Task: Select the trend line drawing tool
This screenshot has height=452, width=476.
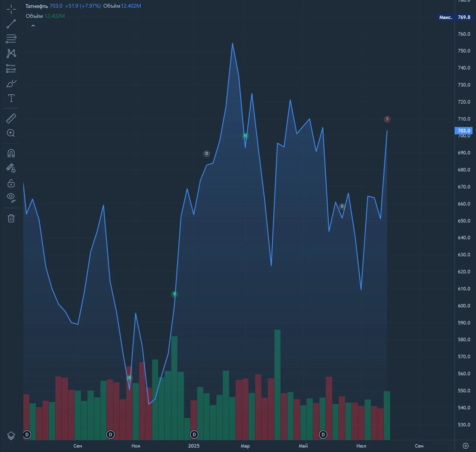Action: pyautogui.click(x=11, y=24)
